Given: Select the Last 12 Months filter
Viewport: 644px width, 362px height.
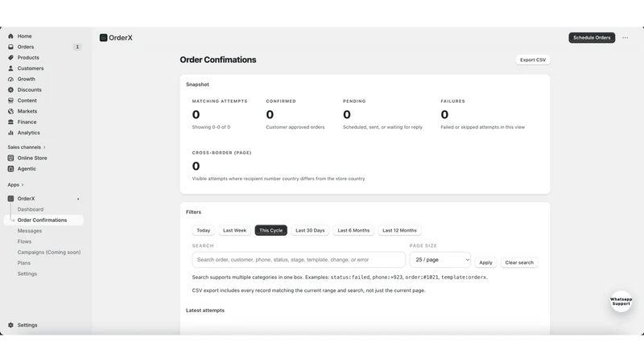Looking at the screenshot, I should 399,230.
